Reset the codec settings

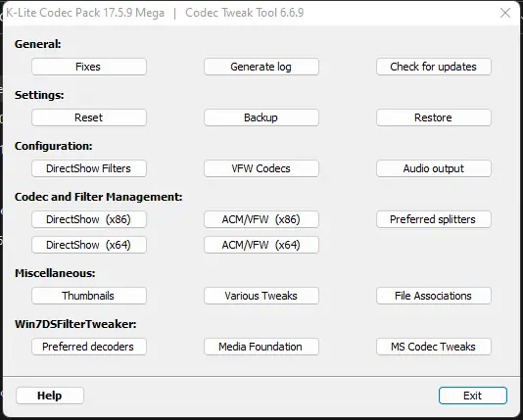tap(89, 117)
